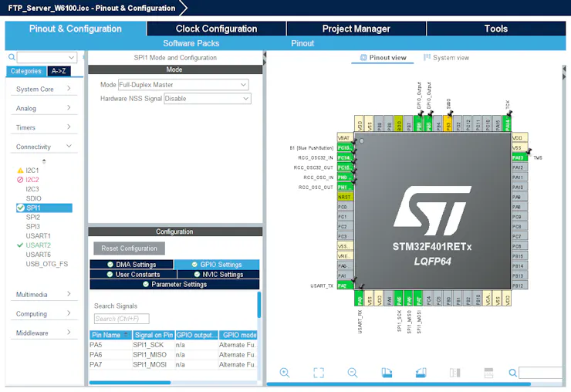Expand the Multimedia category

(x=44, y=294)
